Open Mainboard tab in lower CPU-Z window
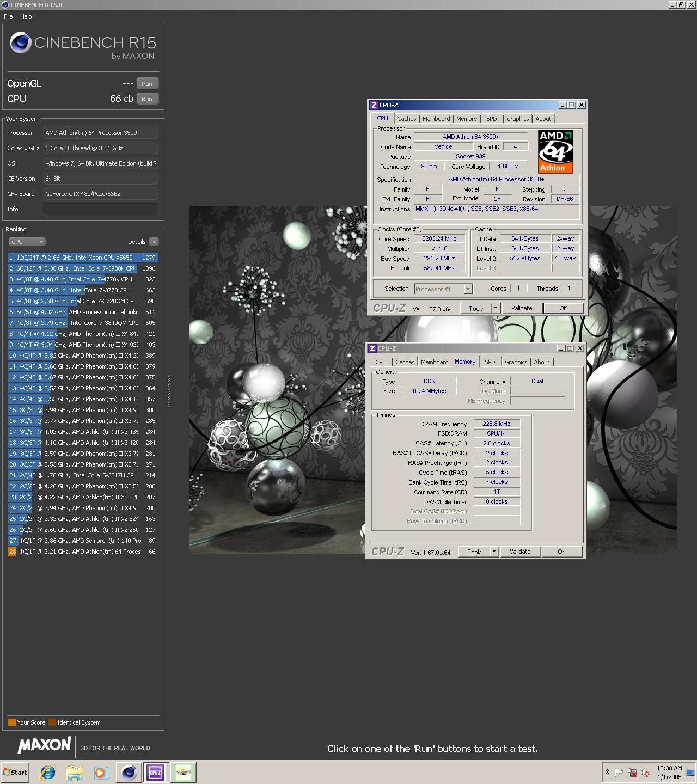 coord(435,362)
